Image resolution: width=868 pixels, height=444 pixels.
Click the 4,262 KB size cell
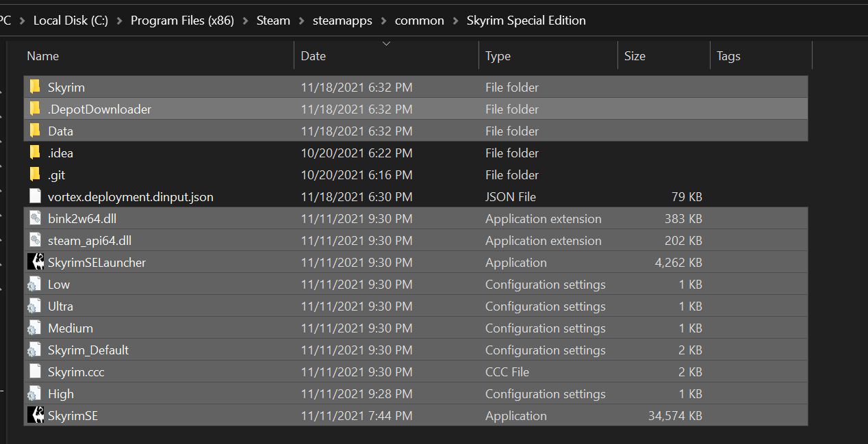tap(678, 263)
